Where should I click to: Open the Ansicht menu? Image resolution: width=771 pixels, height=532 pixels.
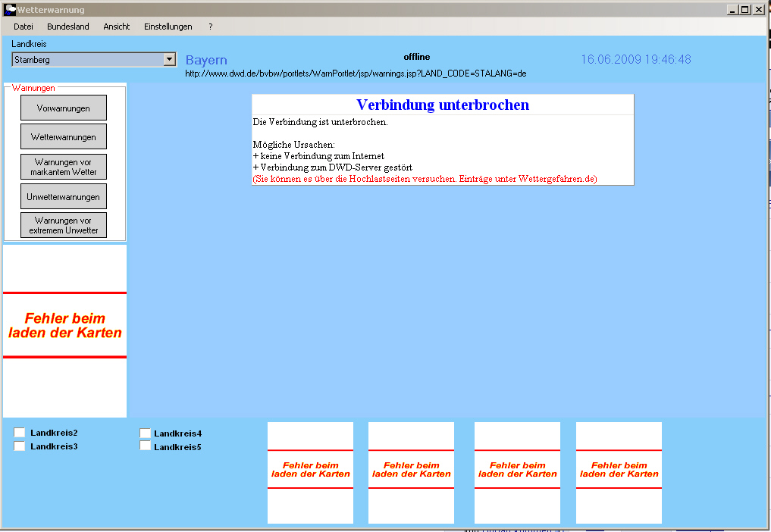coord(117,27)
